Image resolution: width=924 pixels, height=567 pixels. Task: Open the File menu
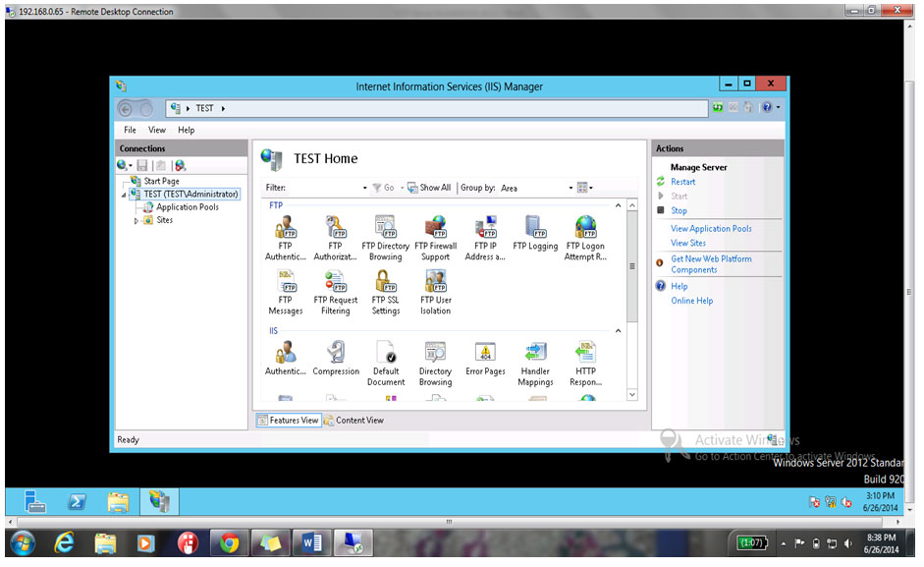[130, 130]
